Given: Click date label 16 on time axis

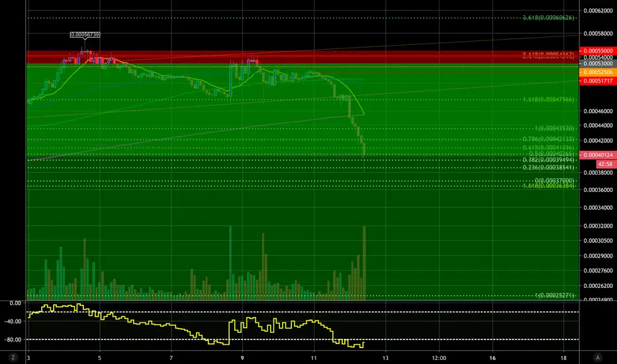Looking at the screenshot, I should tap(493, 357).
